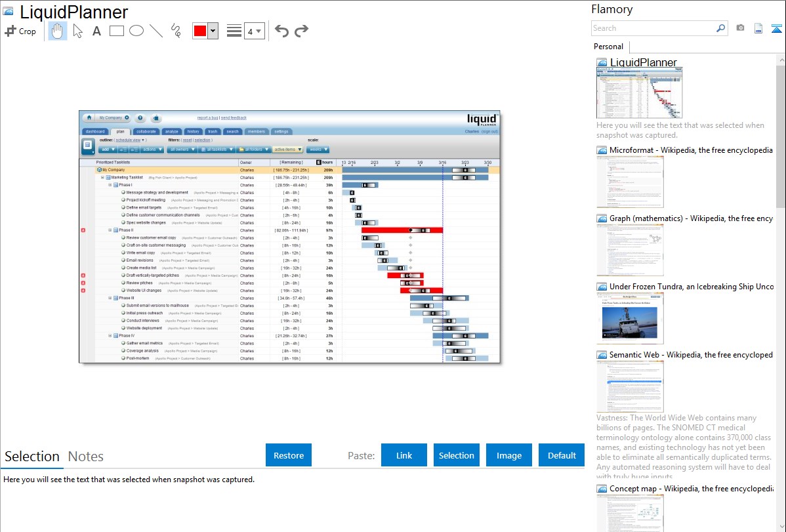Open the history tab in snapshot
Image resolution: width=786 pixels, height=532 pixels.
[193, 131]
